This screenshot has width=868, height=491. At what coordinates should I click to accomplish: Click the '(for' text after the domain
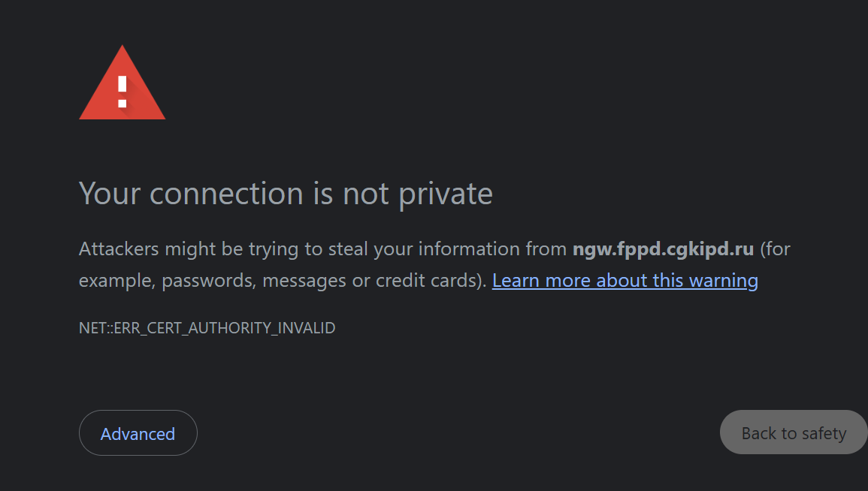tap(775, 249)
